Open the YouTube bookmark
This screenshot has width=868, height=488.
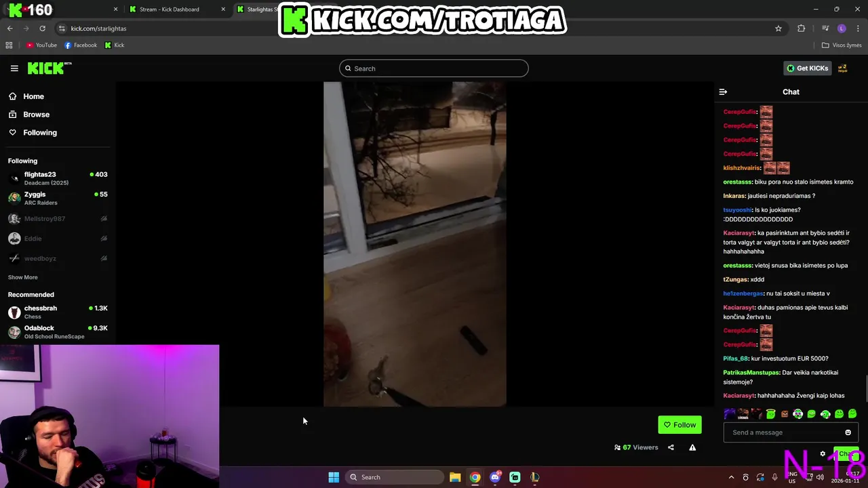point(41,45)
